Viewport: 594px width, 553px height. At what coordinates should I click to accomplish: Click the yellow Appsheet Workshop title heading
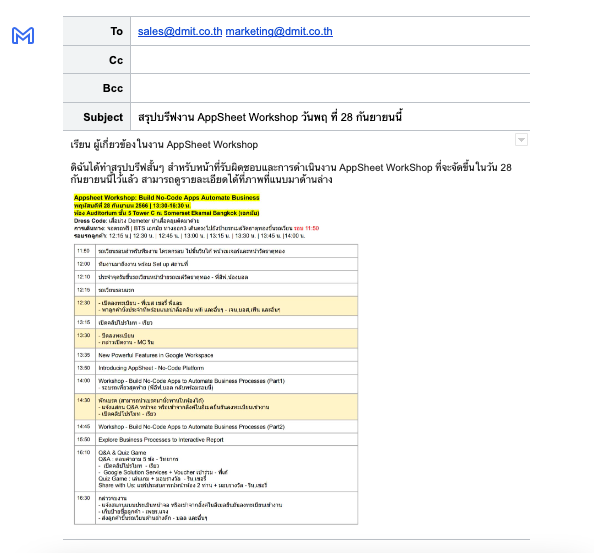point(167,198)
